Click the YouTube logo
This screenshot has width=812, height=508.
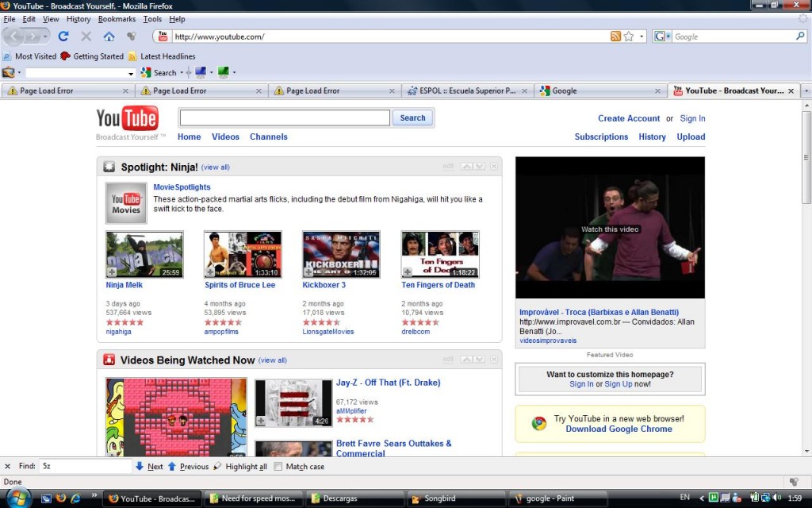point(128,118)
